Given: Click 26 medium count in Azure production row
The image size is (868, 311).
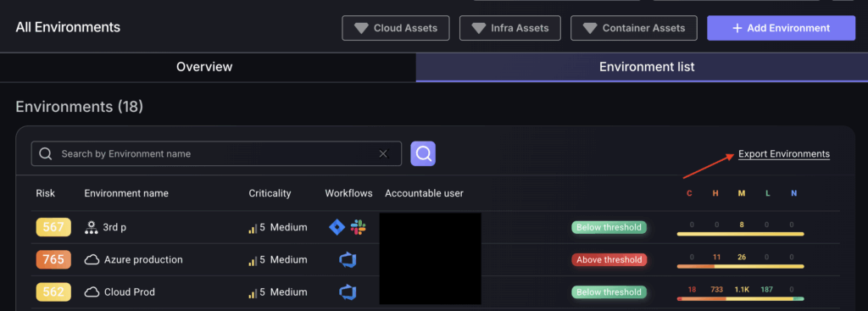Looking at the screenshot, I should click(741, 257).
